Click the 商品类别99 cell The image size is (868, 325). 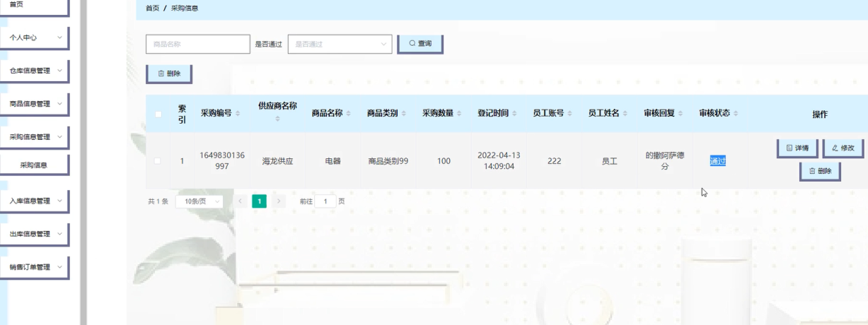tap(388, 161)
